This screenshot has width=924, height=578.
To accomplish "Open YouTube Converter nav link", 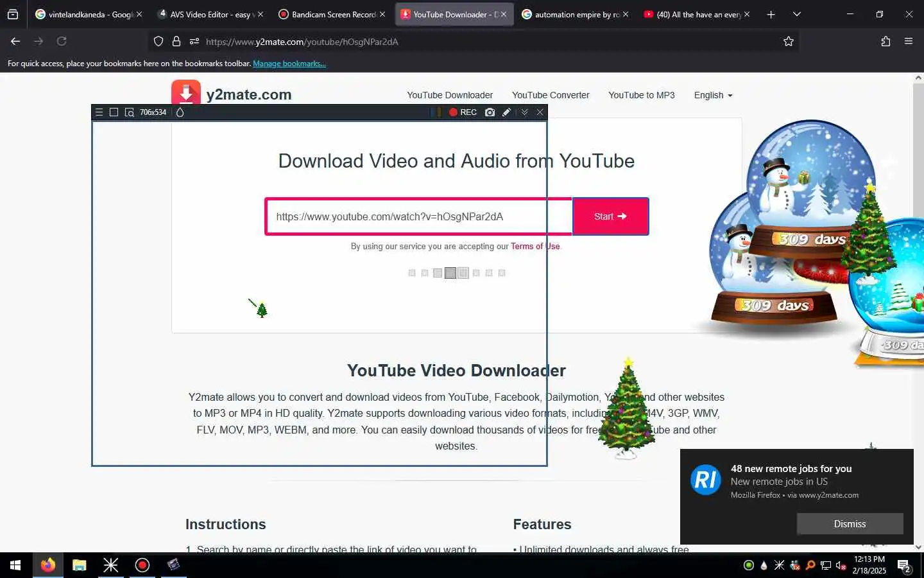I will point(551,95).
